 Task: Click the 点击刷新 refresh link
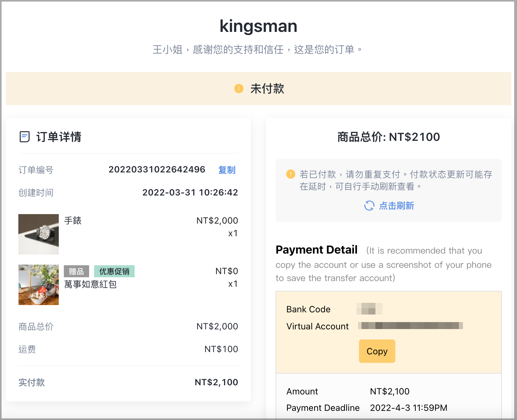click(397, 206)
